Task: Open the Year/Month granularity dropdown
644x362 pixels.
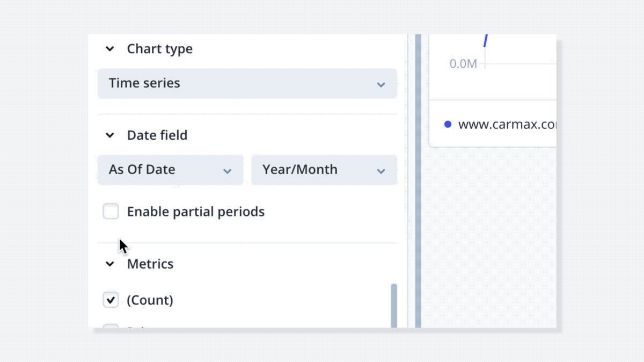Action: [324, 170]
